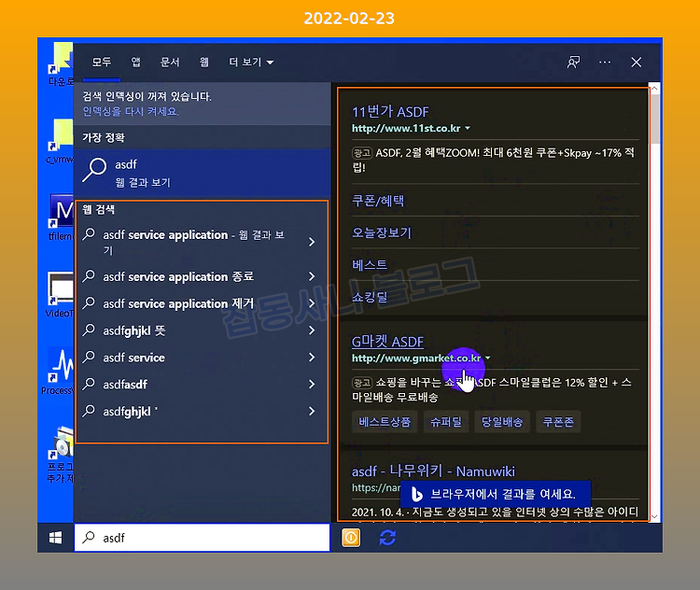Open the 더 보기 dropdown

click(251, 63)
